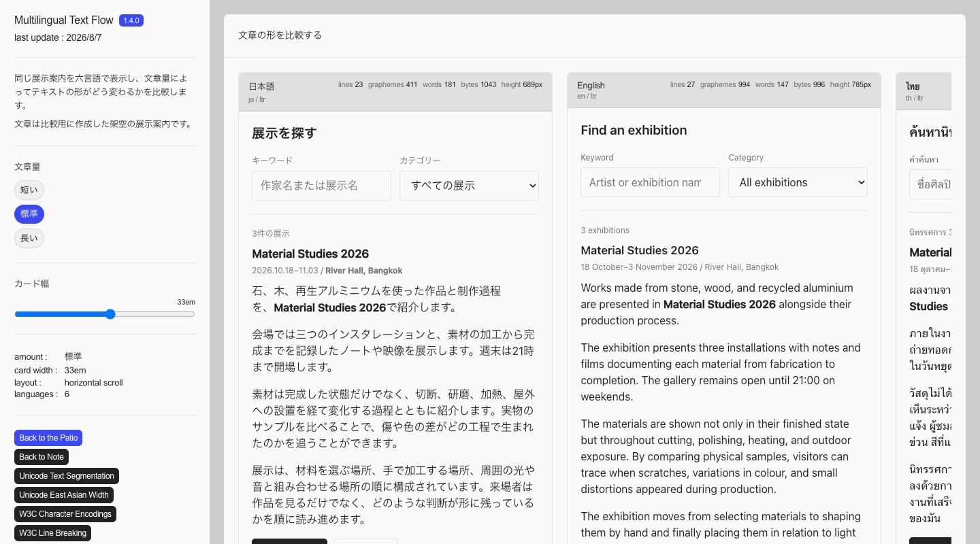This screenshot has height=544, width=980.
Task: Click the English Category field label
Action: click(746, 158)
